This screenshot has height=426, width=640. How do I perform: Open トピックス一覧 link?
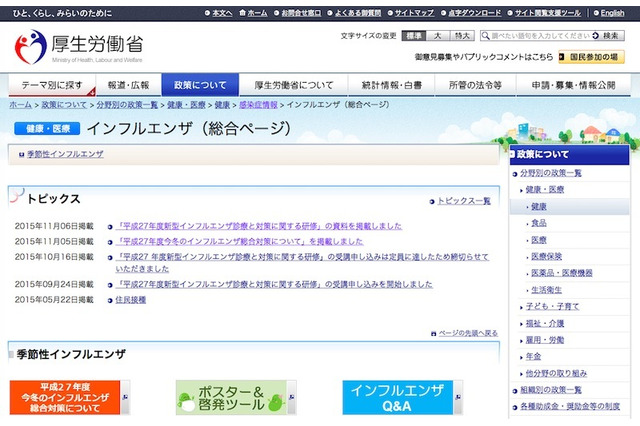pyautogui.click(x=464, y=201)
